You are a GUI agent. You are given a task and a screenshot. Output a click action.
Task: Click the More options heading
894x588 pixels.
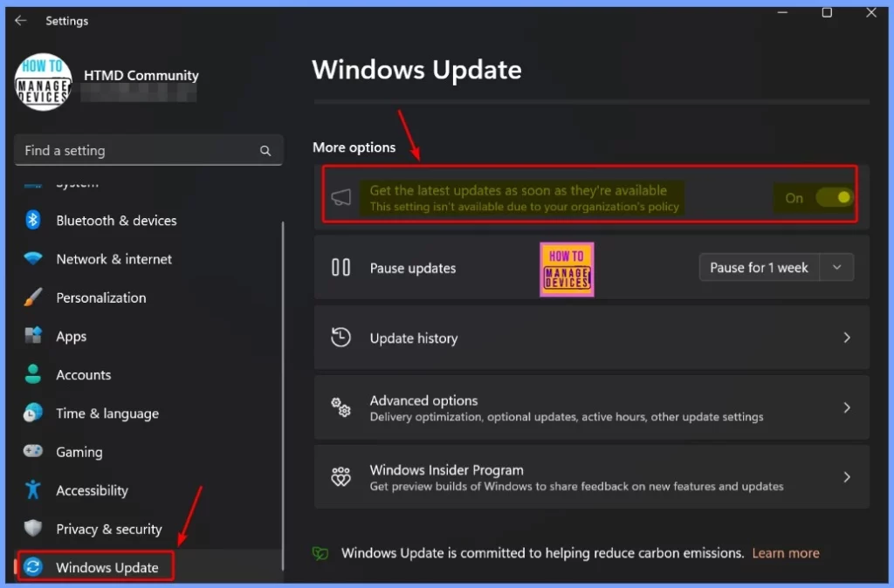pos(354,147)
